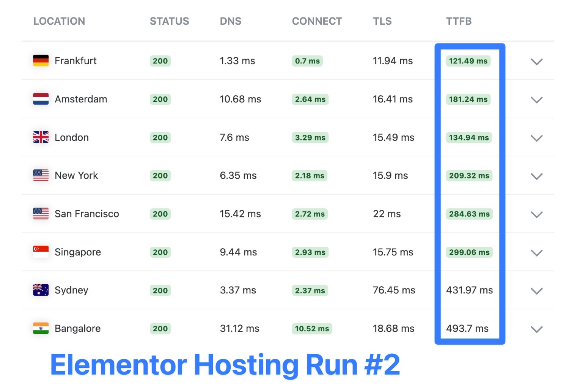Image resolution: width=588 pixels, height=386 pixels.
Task: Click the 200 status badge for Sydney
Action: tap(160, 290)
